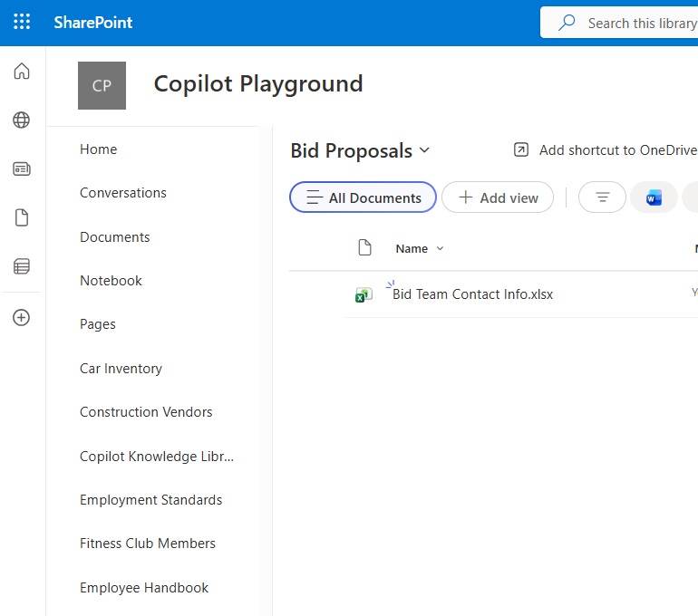Select the All Documents view
The height and width of the screenshot is (616, 698).
(x=363, y=197)
